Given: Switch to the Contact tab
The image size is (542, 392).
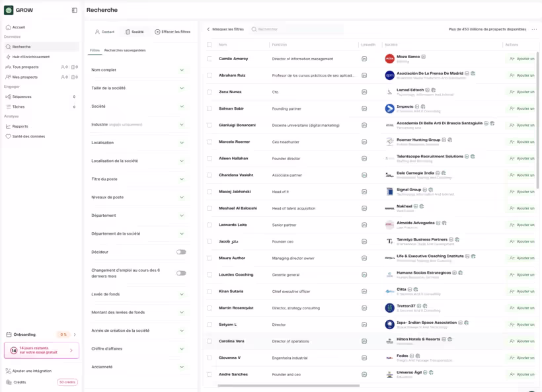Looking at the screenshot, I should tap(104, 32).
